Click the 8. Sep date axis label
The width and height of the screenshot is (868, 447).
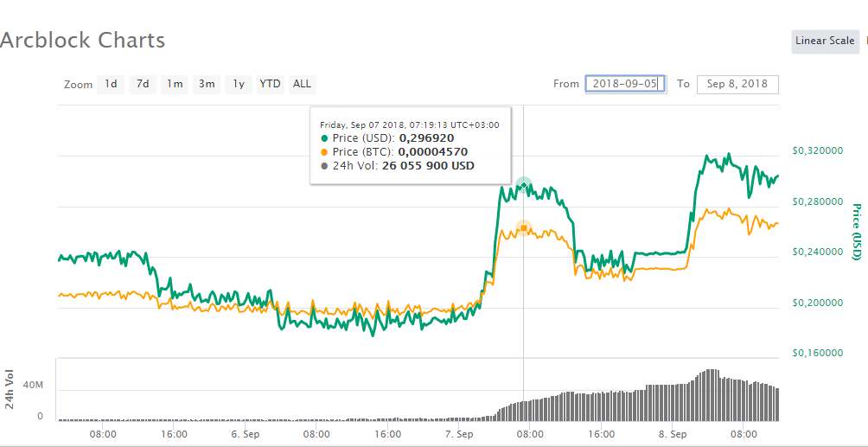click(673, 435)
